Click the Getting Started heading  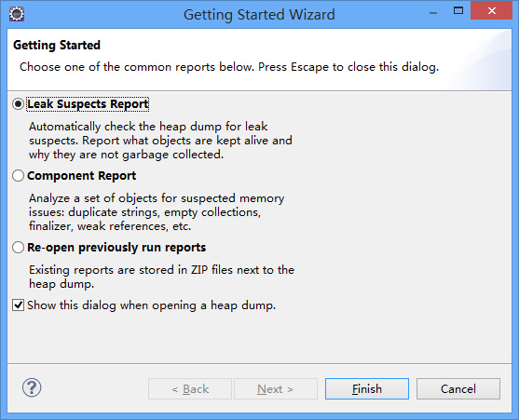coord(57,45)
